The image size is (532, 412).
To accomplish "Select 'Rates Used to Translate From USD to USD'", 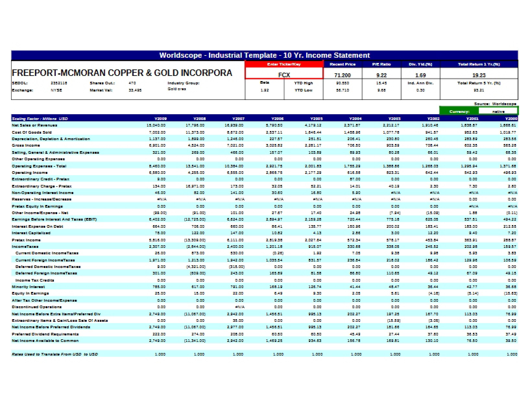I will point(55,354).
